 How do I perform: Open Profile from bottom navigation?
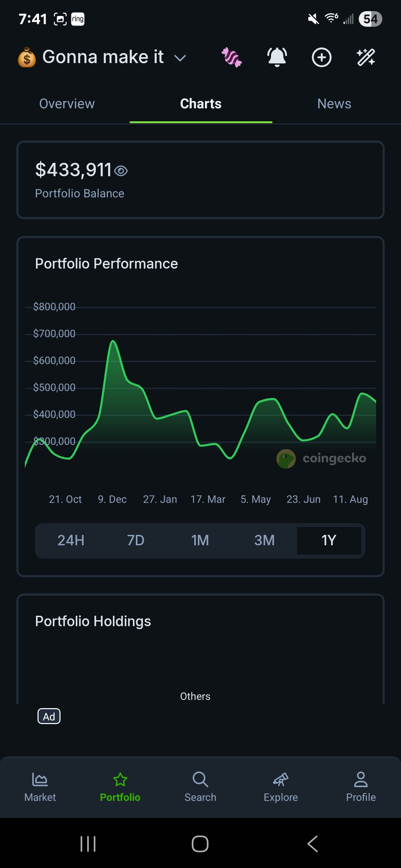point(361,787)
